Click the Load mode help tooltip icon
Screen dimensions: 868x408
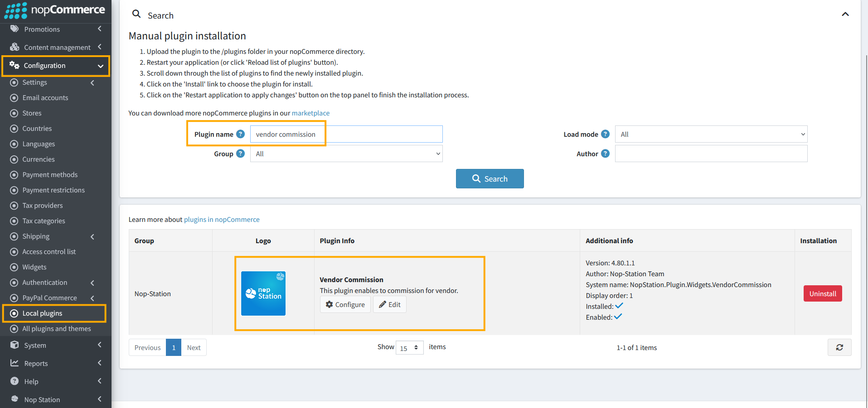[605, 134]
